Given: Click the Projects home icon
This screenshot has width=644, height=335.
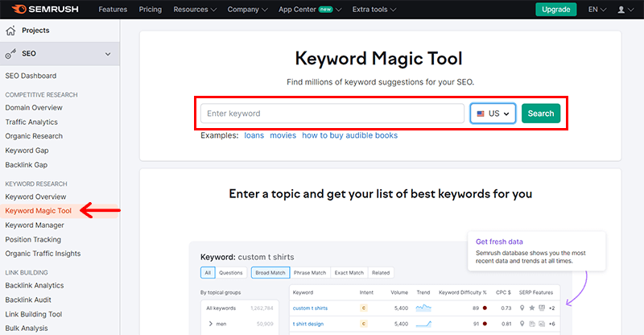Looking at the screenshot, I should pyautogui.click(x=10, y=31).
